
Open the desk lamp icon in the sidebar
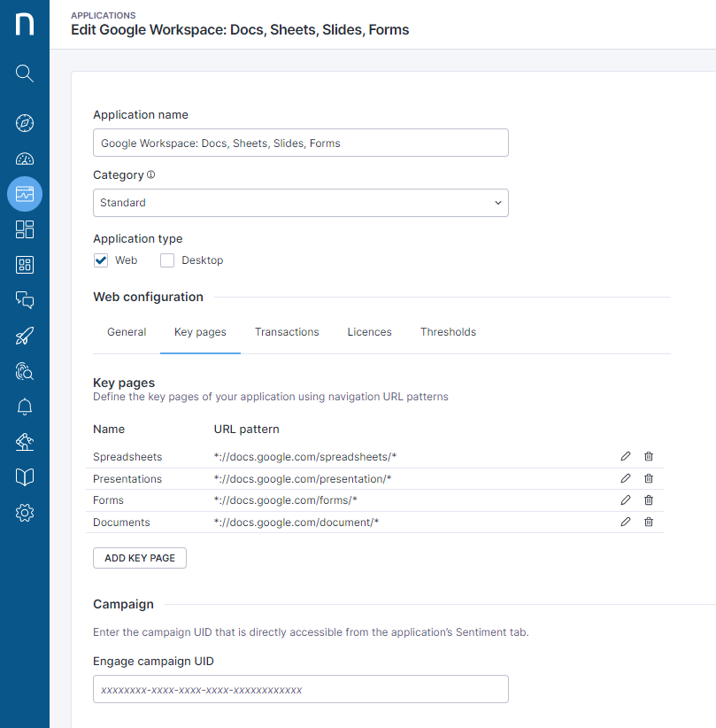25,442
